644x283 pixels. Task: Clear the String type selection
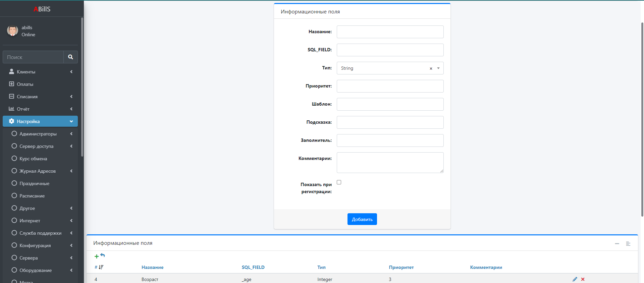coord(431,68)
